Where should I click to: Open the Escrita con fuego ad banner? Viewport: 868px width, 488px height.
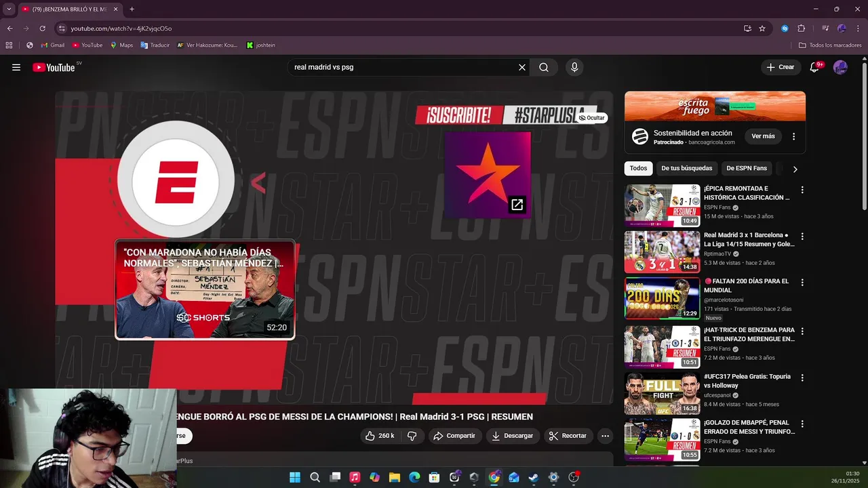(715, 106)
